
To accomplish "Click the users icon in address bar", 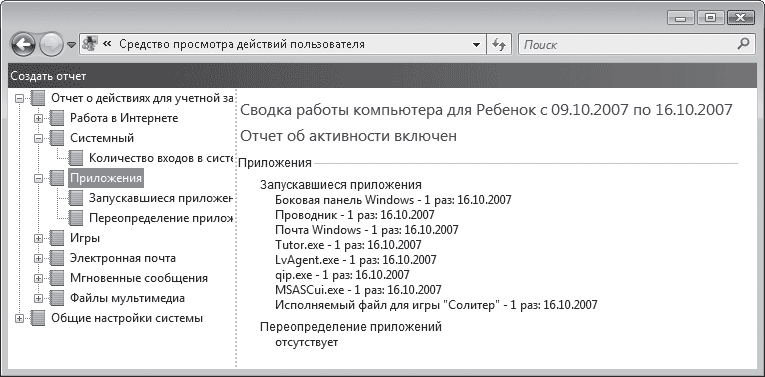I will 90,44.
